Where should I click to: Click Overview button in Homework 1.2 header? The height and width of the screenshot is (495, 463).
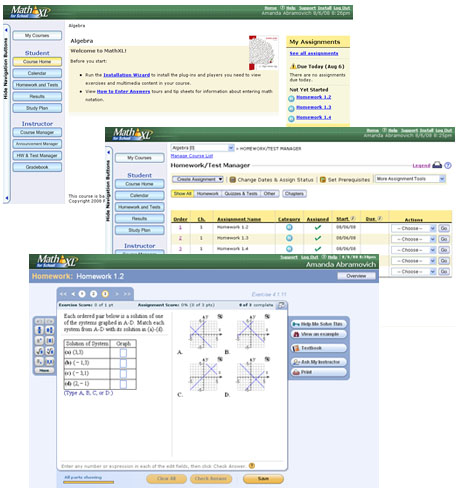356,276
